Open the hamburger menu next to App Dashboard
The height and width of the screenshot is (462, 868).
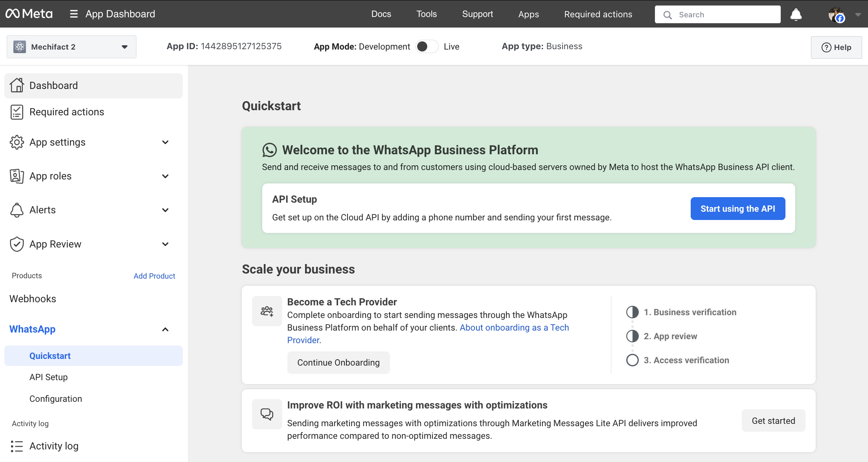[x=73, y=14]
